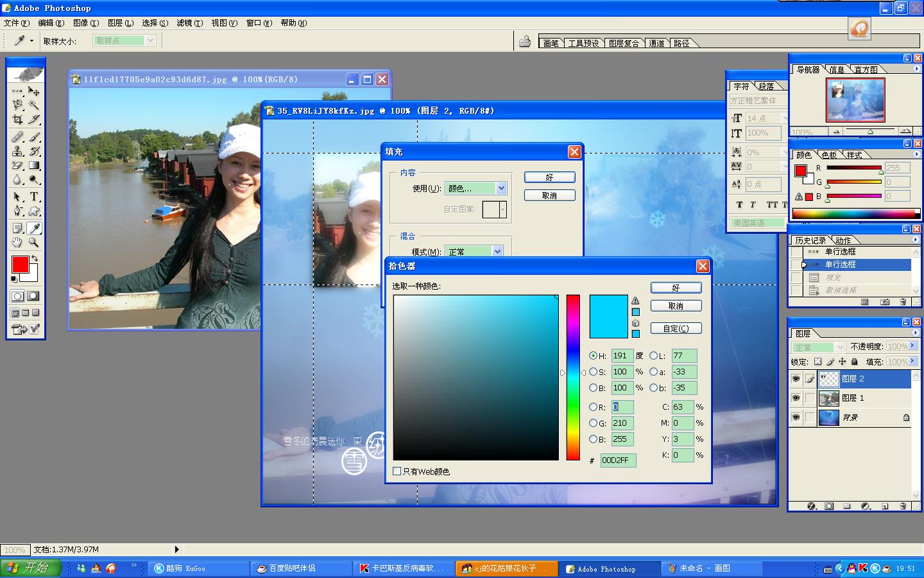Click the hex color # input field

[x=618, y=460]
